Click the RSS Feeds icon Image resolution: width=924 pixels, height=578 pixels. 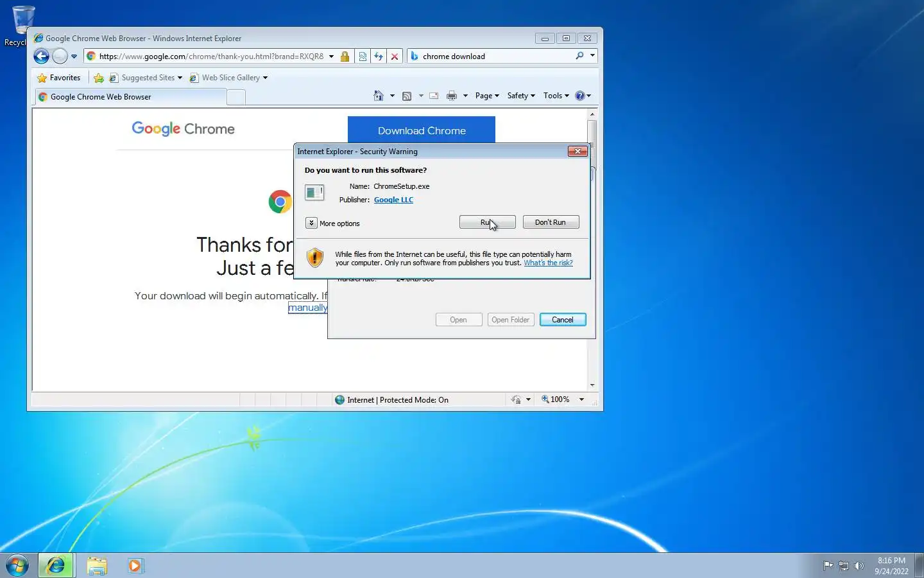pyautogui.click(x=407, y=96)
